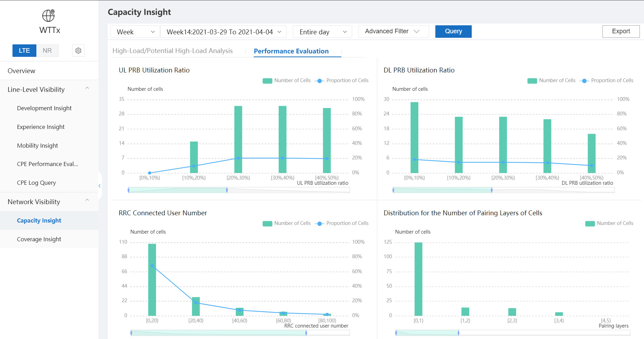Open High-Load/Potential High-Load Analysis tab

173,51
